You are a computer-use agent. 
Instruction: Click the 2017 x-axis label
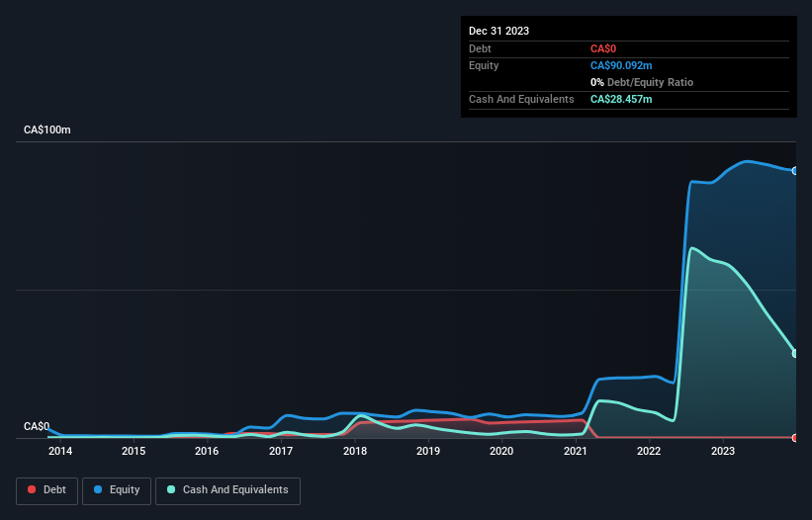(x=281, y=451)
